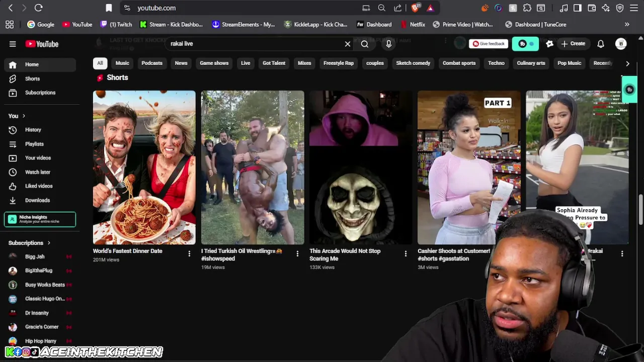Reload the page
Image resolution: width=644 pixels, height=362 pixels.
[38, 8]
